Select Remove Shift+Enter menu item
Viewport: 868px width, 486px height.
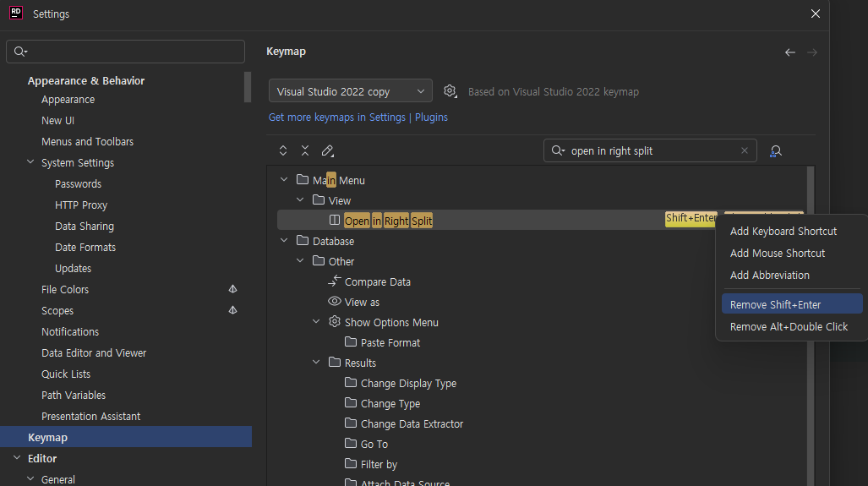click(x=792, y=304)
